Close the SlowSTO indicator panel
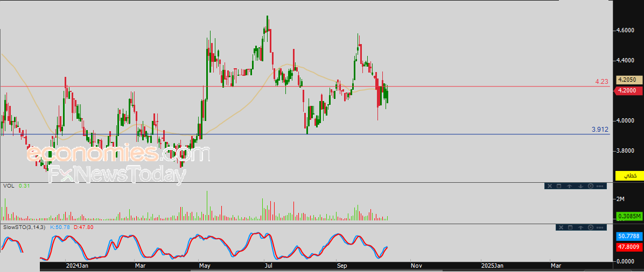The height and width of the screenshot is (272, 644). click(x=560, y=227)
